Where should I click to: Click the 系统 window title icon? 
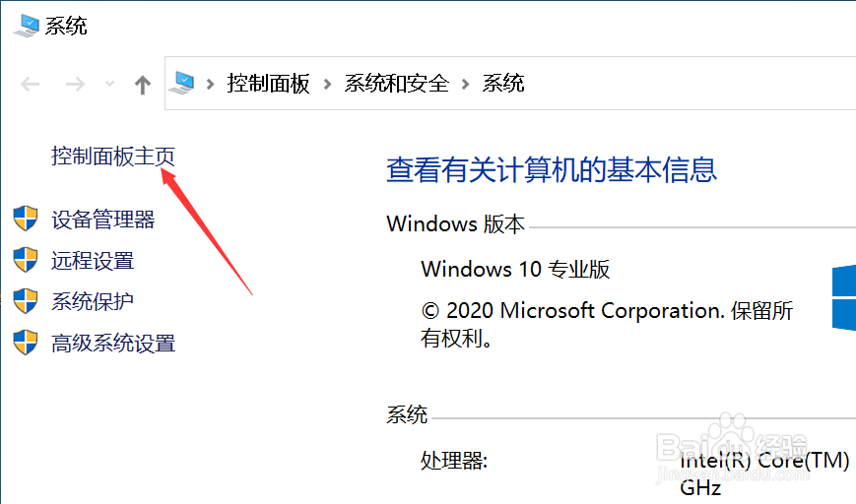[x=27, y=25]
